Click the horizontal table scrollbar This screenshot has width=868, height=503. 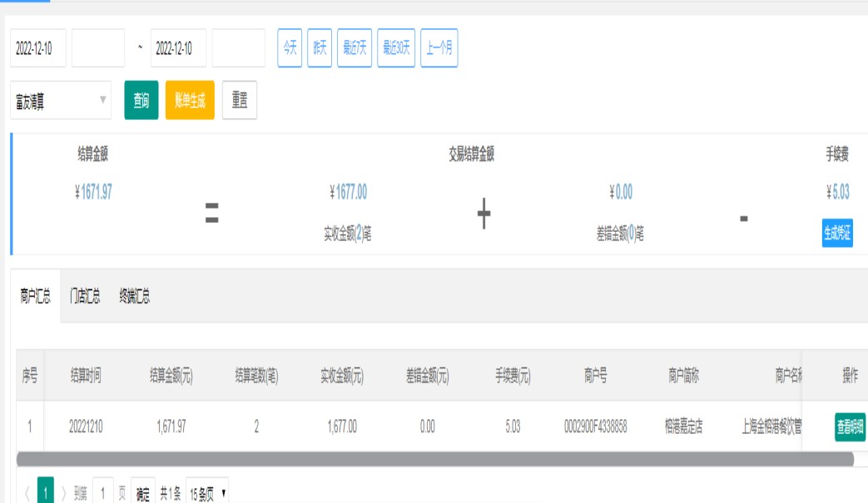point(434,459)
